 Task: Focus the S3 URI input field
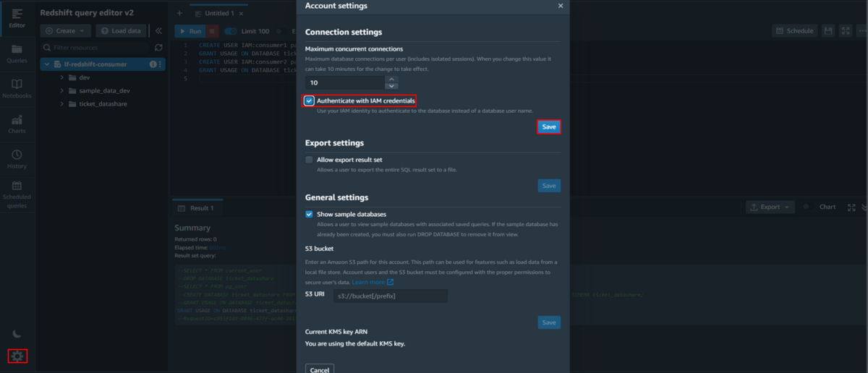point(391,296)
